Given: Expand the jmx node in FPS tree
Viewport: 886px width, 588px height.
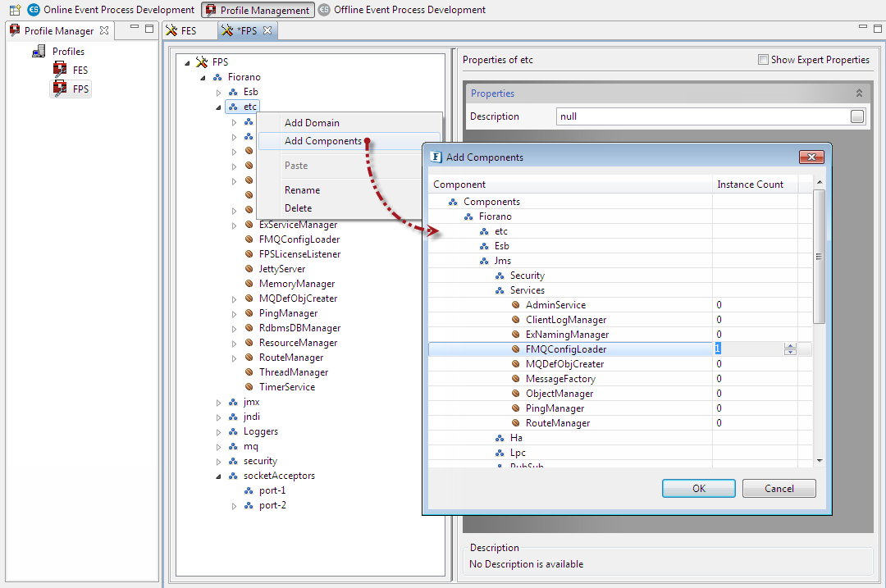Looking at the screenshot, I should [219, 402].
